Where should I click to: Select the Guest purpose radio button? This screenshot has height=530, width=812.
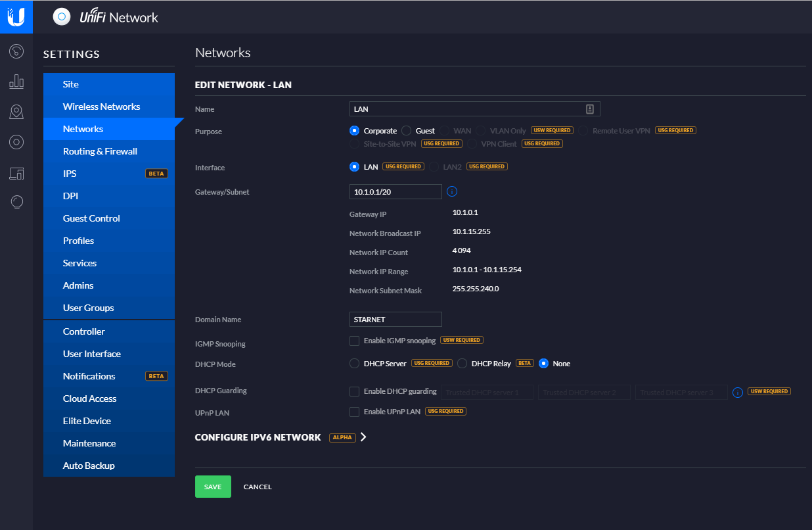407,131
